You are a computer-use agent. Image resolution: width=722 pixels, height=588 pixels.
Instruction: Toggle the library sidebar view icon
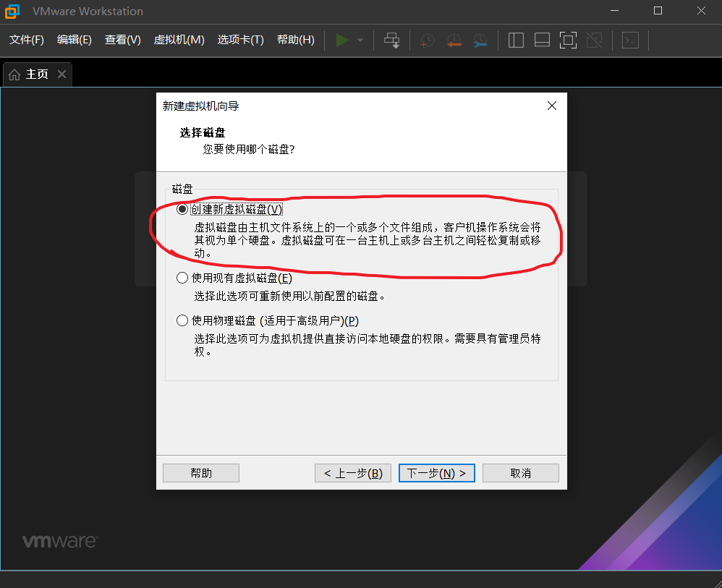pos(516,40)
